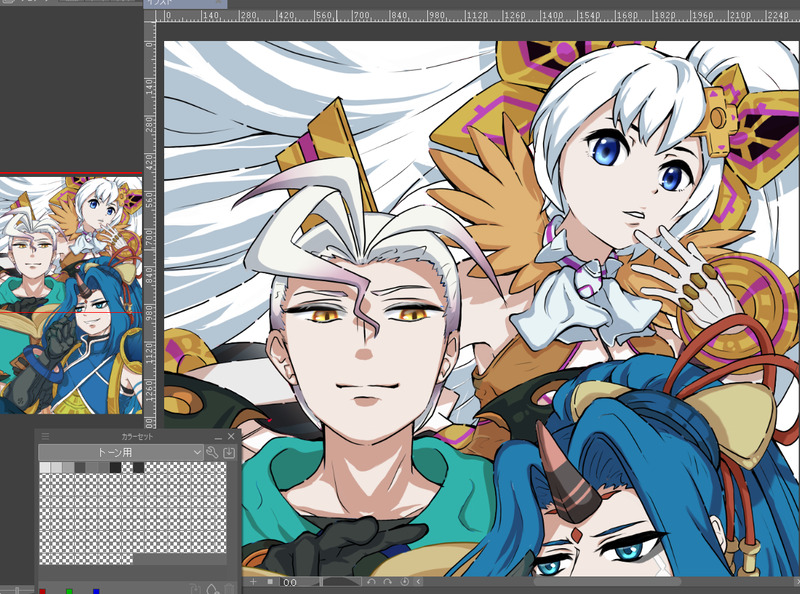
Task: Pick the second light gray swatch
Action: pyautogui.click(x=57, y=467)
